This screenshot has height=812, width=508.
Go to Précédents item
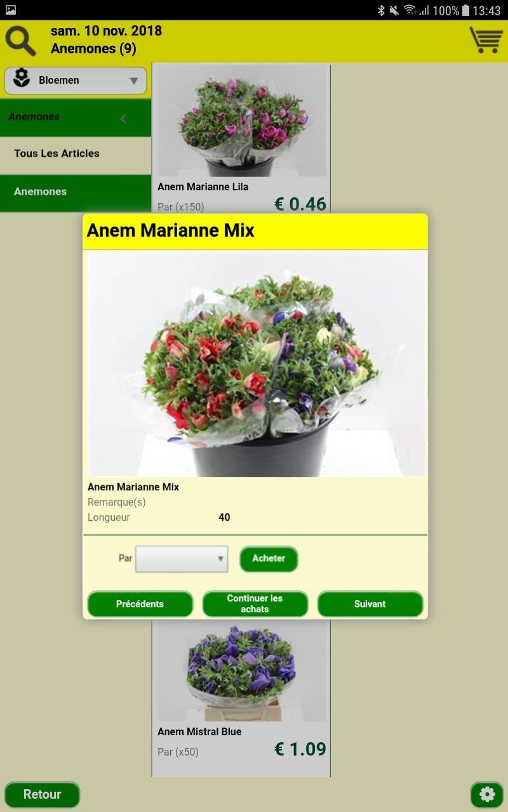click(140, 604)
